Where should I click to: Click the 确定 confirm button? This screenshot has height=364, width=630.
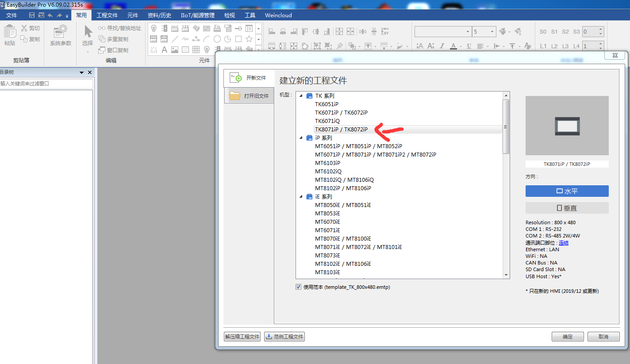pyautogui.click(x=568, y=337)
